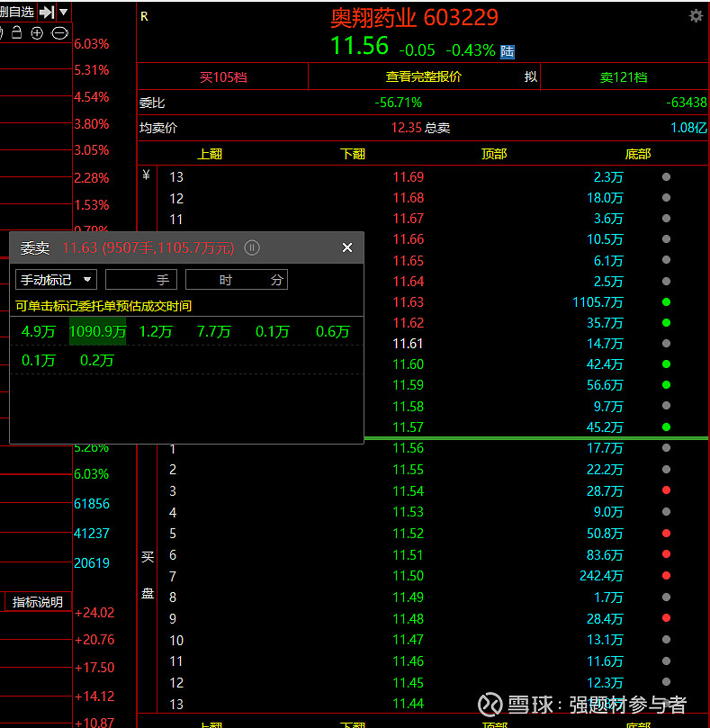Click the 陆 badge next to price change
The width and height of the screenshot is (710, 728).
pos(507,51)
